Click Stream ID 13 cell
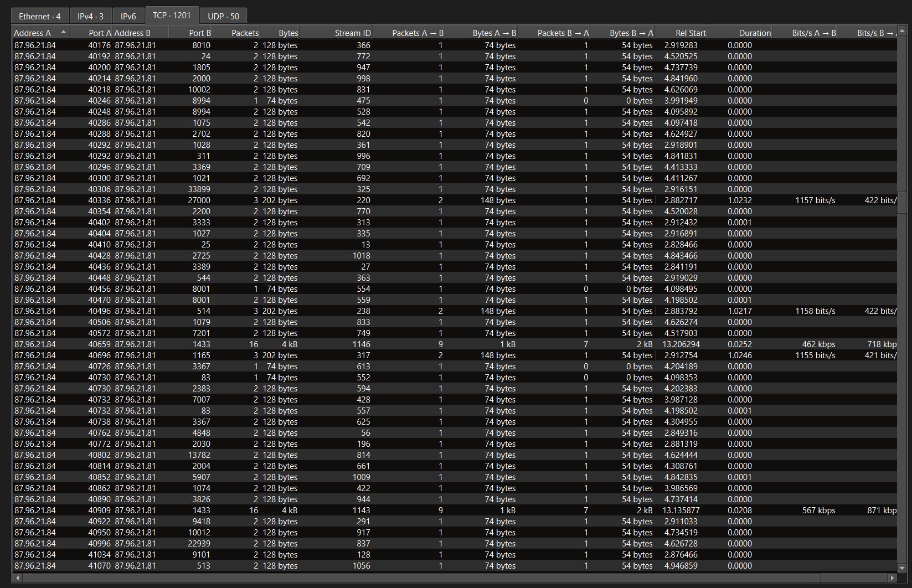912x588 pixels. click(365, 245)
